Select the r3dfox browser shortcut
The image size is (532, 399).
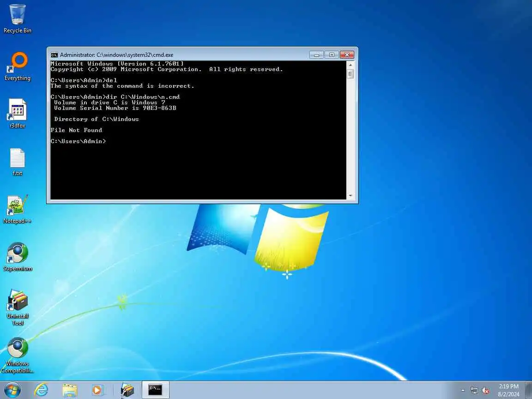coord(17,114)
